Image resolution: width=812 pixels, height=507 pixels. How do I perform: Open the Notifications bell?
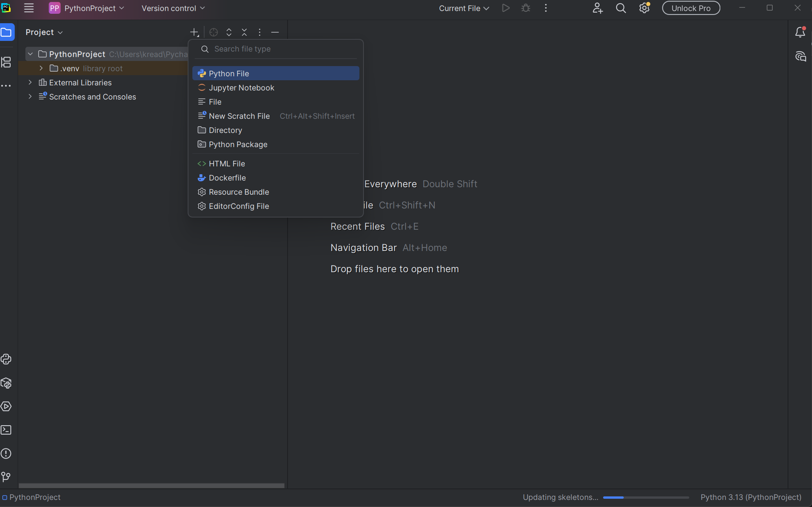pos(801,32)
